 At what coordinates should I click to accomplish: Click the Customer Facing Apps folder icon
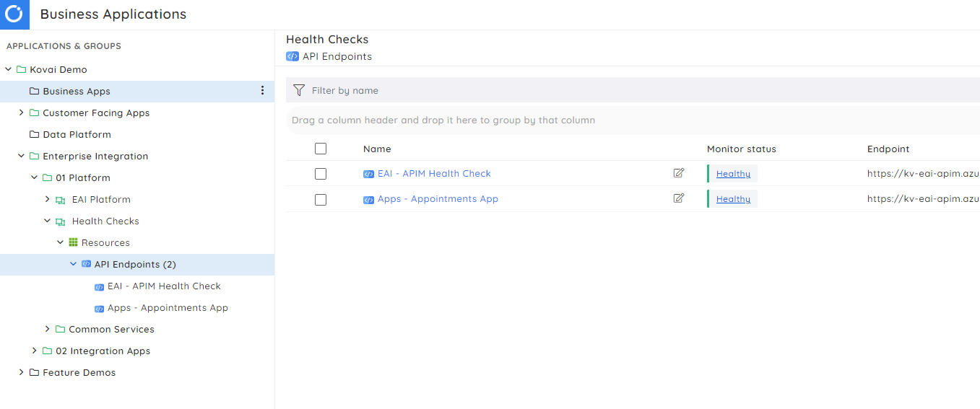pos(34,113)
